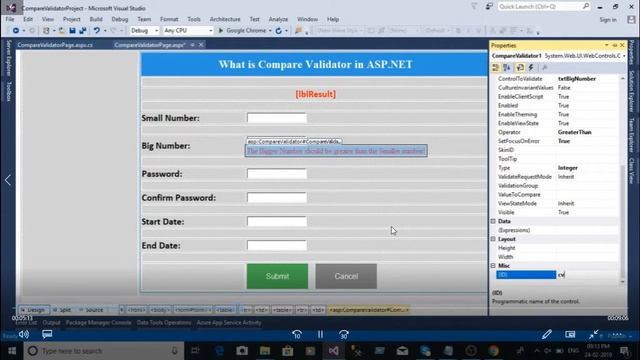The height and width of the screenshot is (360, 640).
Task: Click the feedback icon near Quick Launch
Action: pyautogui.click(x=489, y=7)
